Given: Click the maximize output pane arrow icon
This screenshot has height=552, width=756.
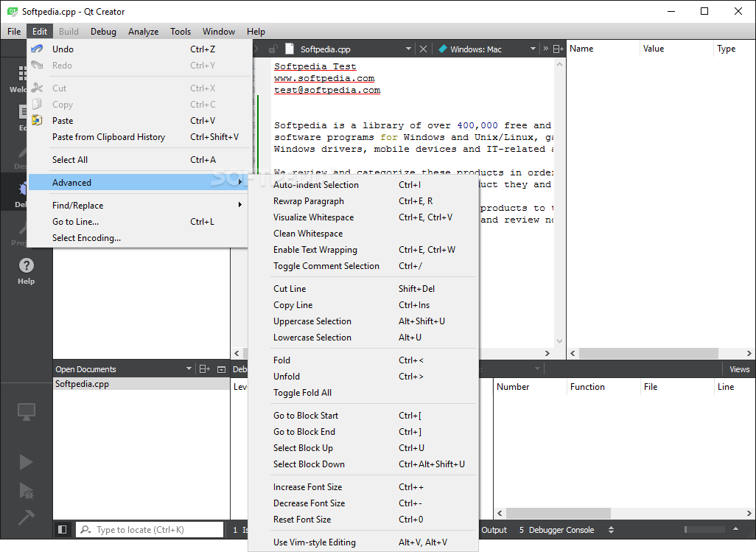Looking at the screenshot, I should tap(735, 529).
